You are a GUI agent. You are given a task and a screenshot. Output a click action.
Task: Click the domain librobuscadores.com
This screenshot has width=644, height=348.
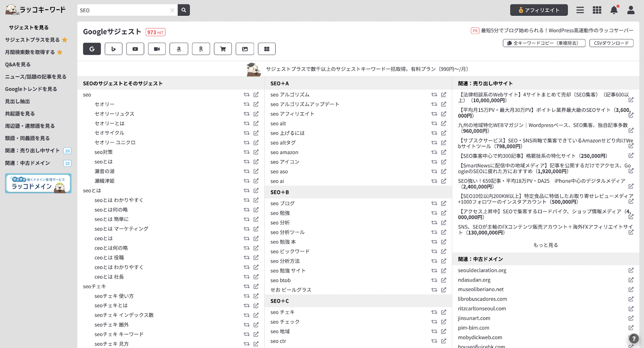tap(483, 299)
